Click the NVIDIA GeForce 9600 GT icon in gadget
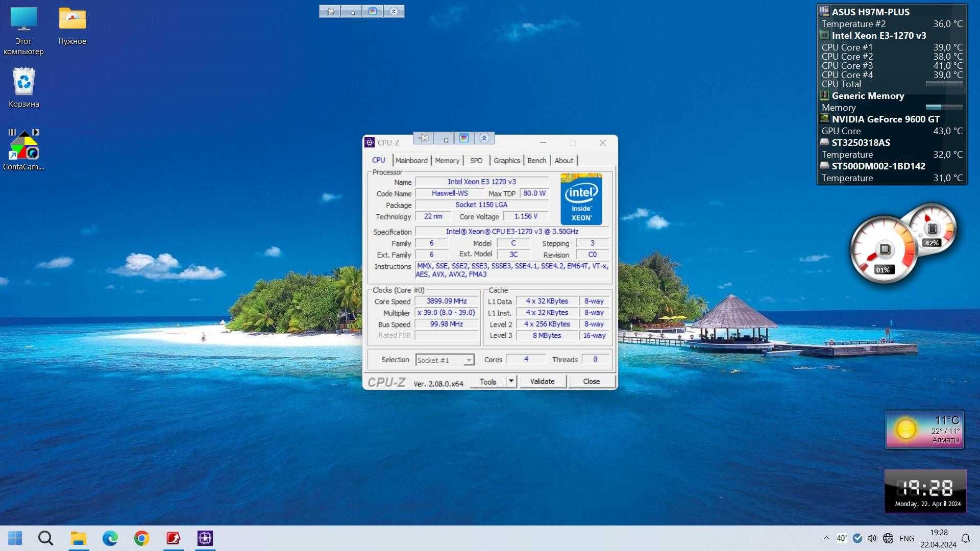Screen dimensions: 980x551 (824, 118)
